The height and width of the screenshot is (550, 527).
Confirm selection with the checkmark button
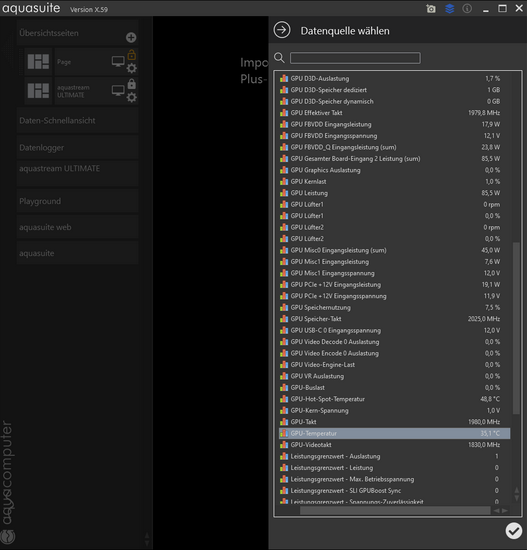click(x=514, y=531)
